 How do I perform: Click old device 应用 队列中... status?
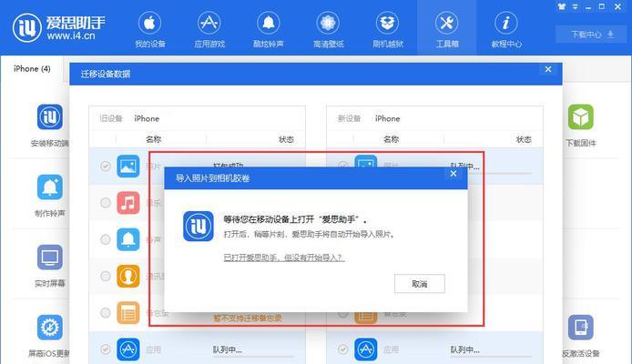point(228,349)
